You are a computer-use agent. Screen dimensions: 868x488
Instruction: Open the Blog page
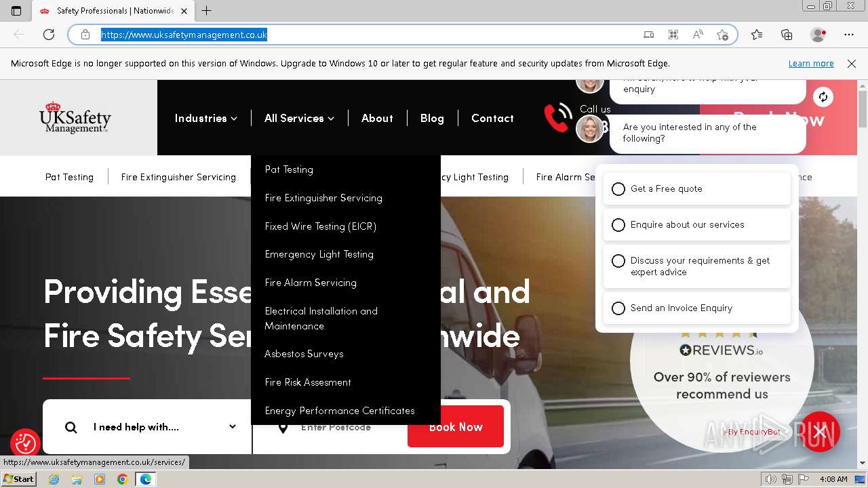[x=432, y=118]
